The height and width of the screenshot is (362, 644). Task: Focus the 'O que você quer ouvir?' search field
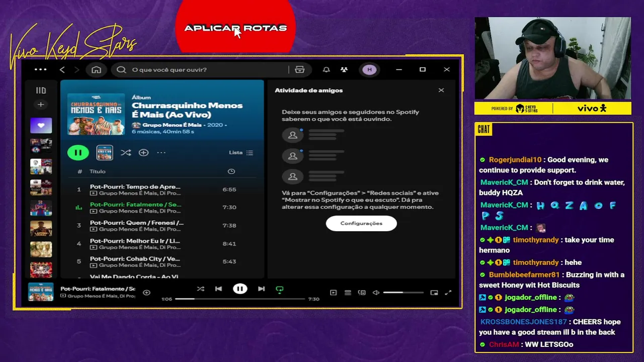coord(211,69)
